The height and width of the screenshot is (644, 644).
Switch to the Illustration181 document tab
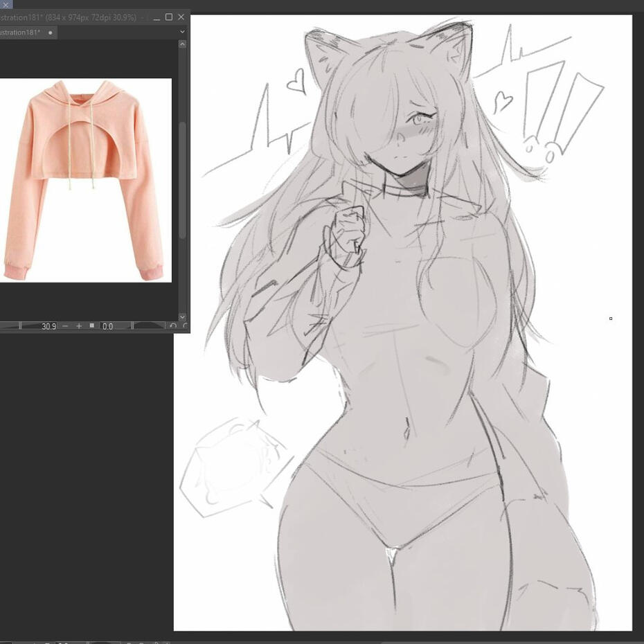pyautogui.click(x=19, y=33)
